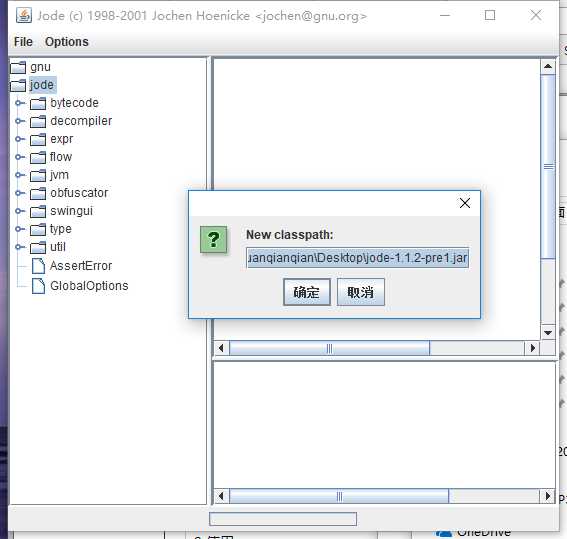This screenshot has height=539, width=567.
Task: Click the lower pane horizontal scrollbar thumb
Action: click(x=339, y=496)
